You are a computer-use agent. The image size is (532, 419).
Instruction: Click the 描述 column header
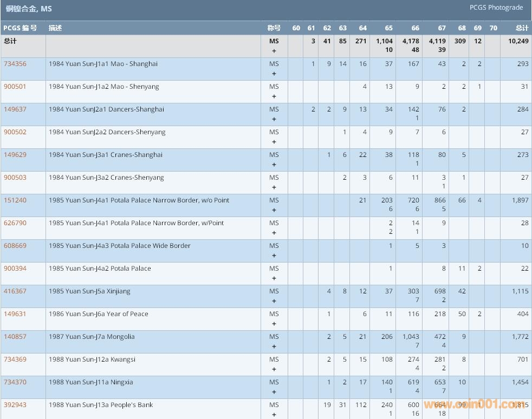pyautogui.click(x=55, y=28)
